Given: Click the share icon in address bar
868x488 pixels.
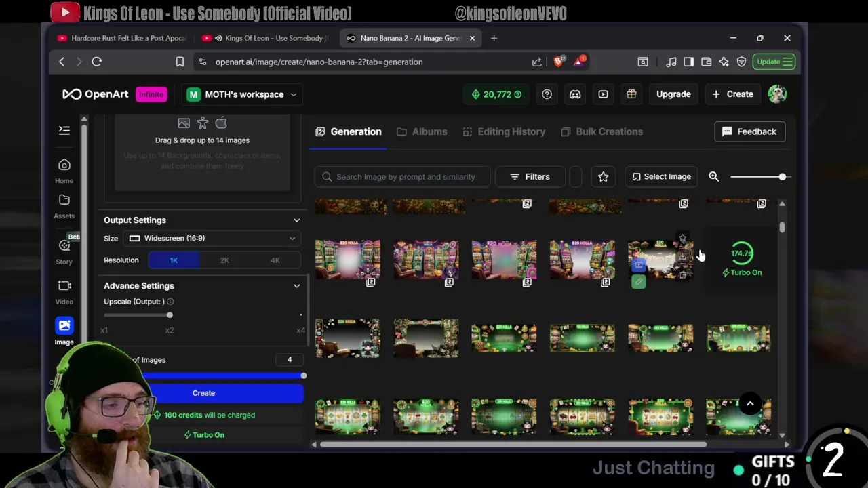Looking at the screenshot, I should coord(537,62).
